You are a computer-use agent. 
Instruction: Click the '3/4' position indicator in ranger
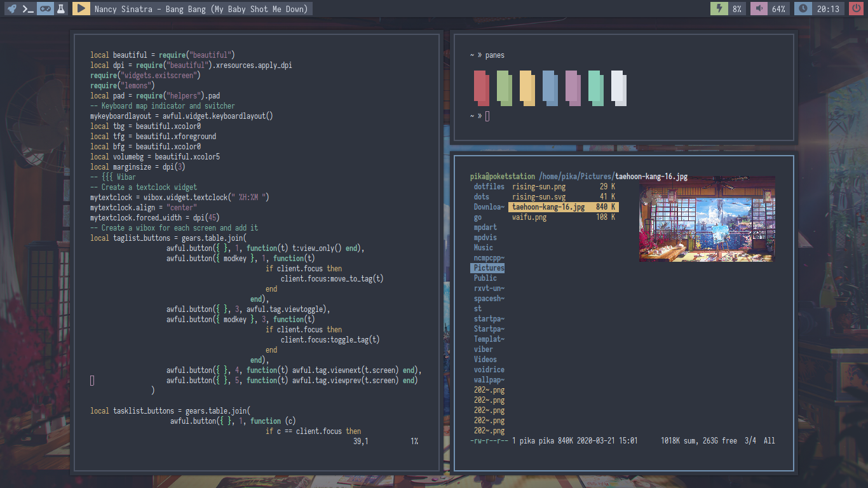tap(750, 441)
